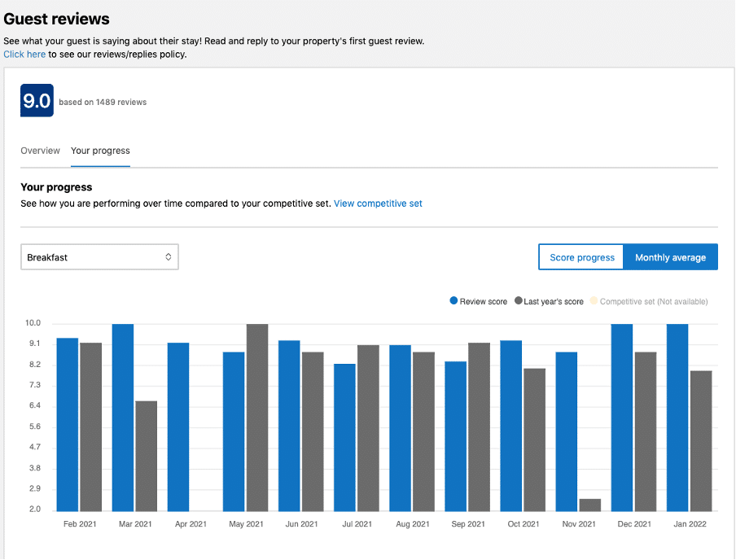Click the 2.9 y-axis value
736x560 pixels.
35,488
